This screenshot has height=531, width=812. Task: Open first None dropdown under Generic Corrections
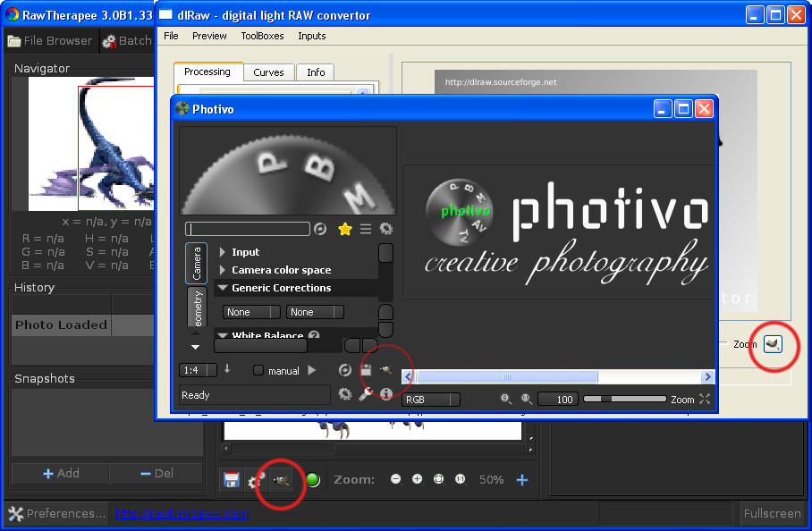click(251, 312)
